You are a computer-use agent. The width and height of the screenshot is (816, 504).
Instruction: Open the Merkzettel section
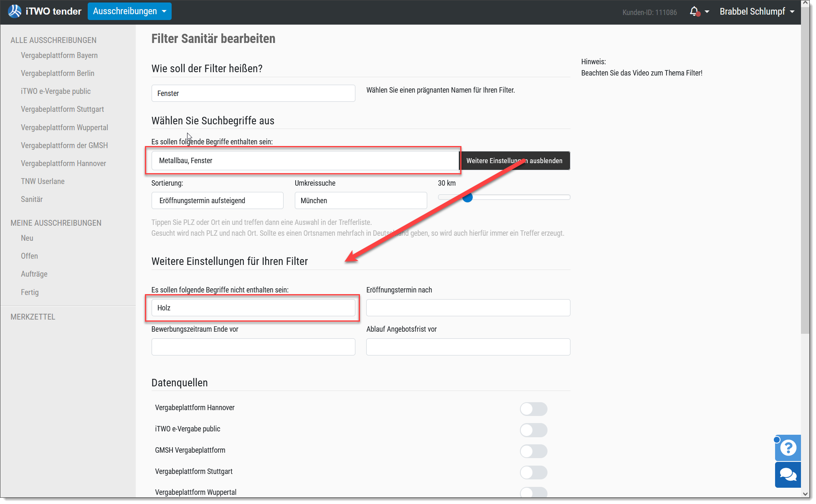click(x=33, y=317)
